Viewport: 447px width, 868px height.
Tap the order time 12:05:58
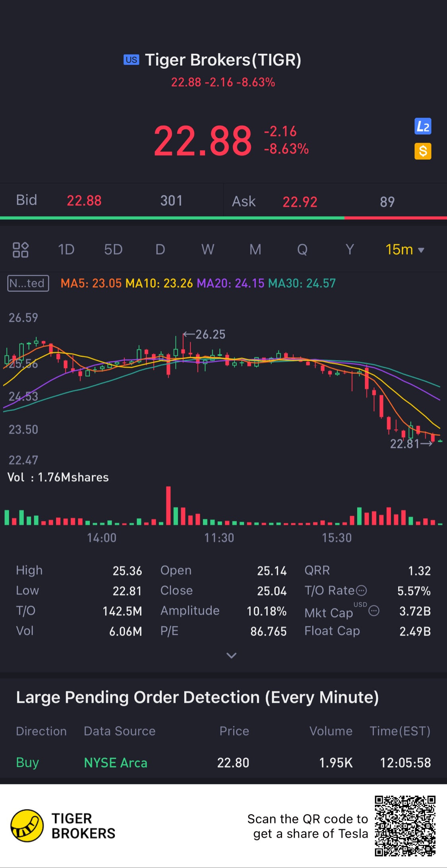click(406, 763)
